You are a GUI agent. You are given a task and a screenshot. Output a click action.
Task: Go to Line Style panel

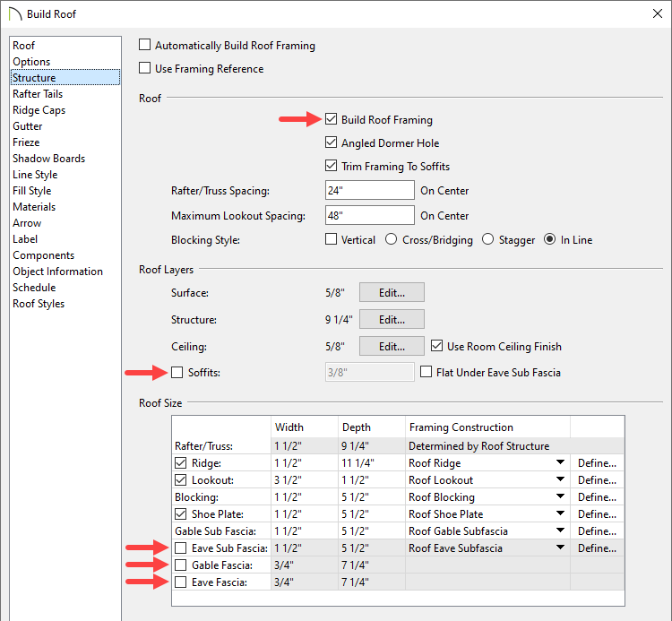point(65,175)
